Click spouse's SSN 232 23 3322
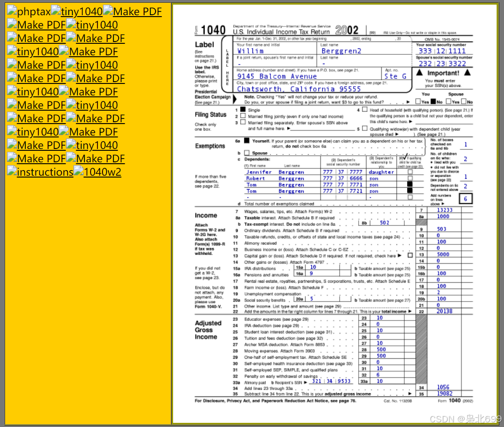 pyautogui.click(x=442, y=64)
